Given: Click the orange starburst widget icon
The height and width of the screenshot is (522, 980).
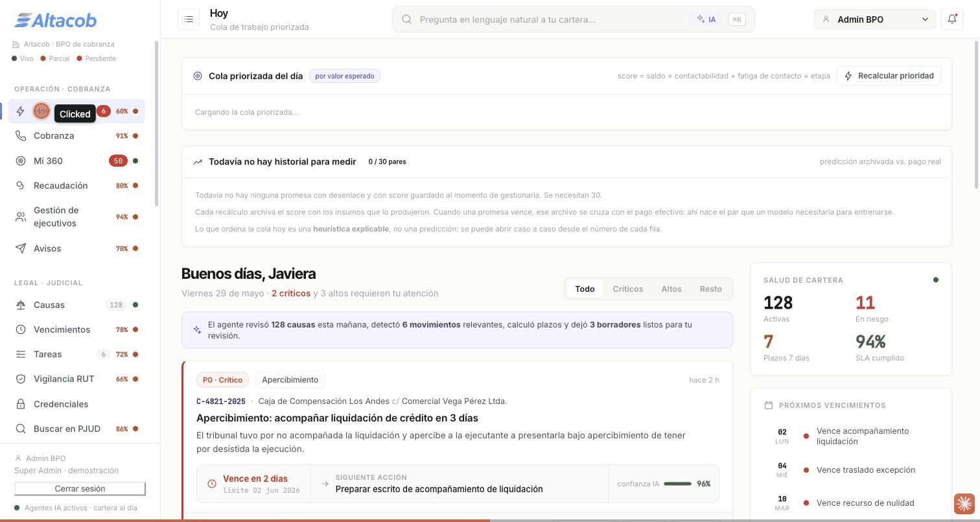Looking at the screenshot, I should [964, 504].
